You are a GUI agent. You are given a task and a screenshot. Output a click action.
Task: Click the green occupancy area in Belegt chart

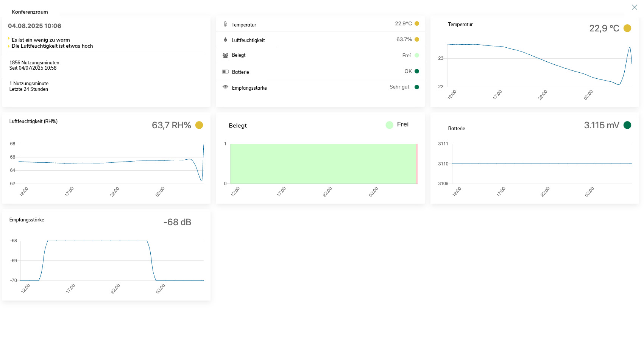pos(323,164)
